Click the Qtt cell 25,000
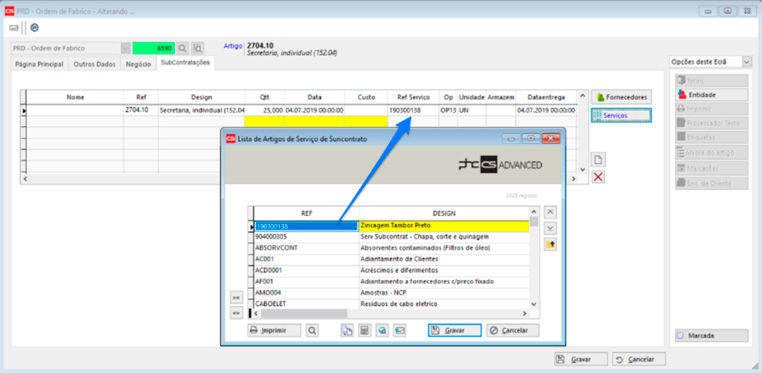The image size is (762, 373). pos(264,111)
